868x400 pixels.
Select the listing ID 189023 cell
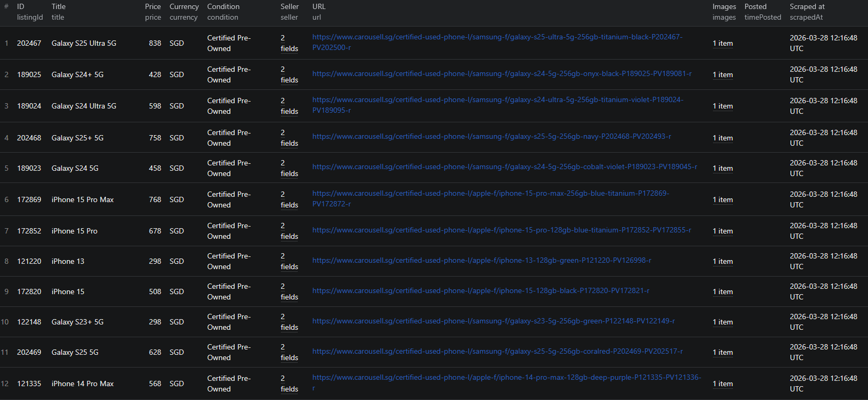29,168
